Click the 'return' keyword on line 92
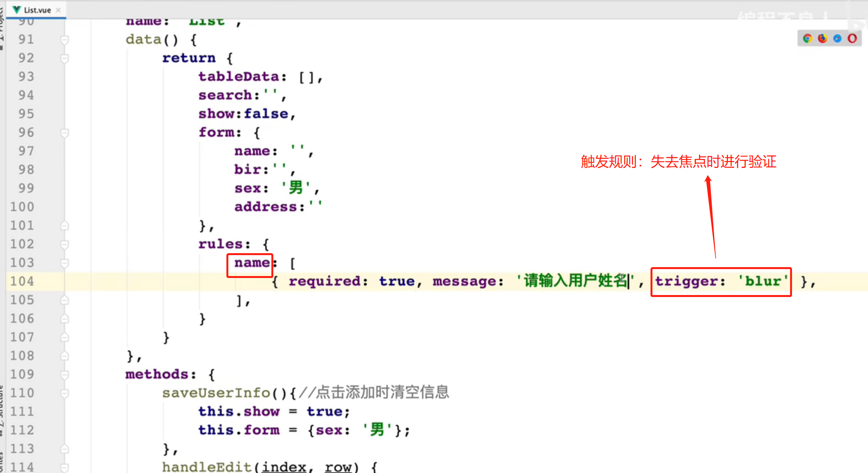Image resolution: width=868 pixels, height=473 pixels. click(189, 58)
